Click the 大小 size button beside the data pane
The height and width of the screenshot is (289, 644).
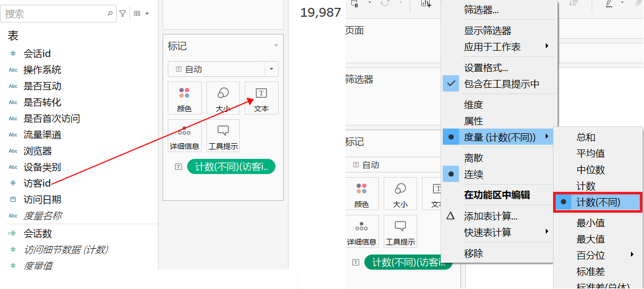(223, 98)
